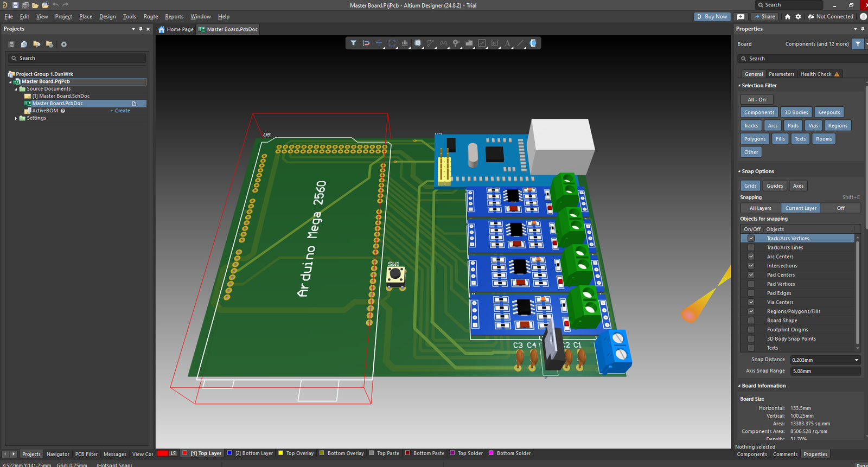Click the Top Overlay yellow layer swatch
868x467 pixels.
(280, 453)
